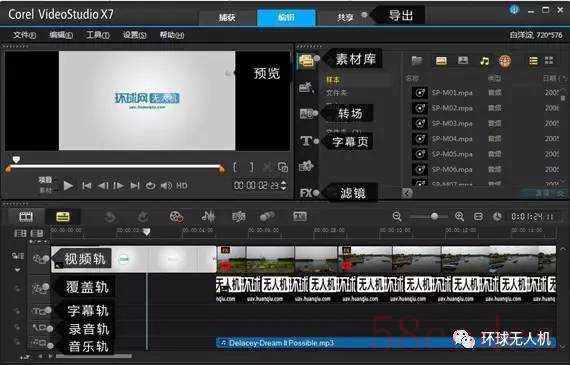The image size is (570, 365).
Task: Collapse library panel arrow at bottom
Action: click(408, 193)
